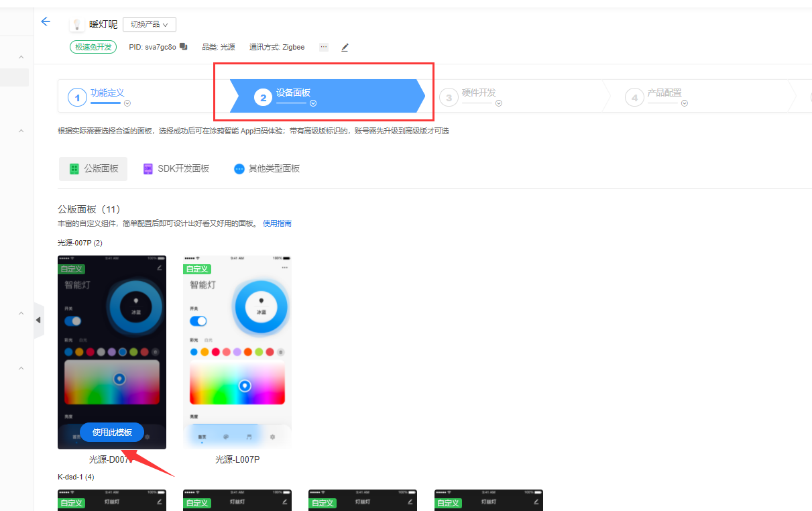Click the 光源-007P (2) group label
Viewport: 812px width, 511px height.
click(x=80, y=243)
